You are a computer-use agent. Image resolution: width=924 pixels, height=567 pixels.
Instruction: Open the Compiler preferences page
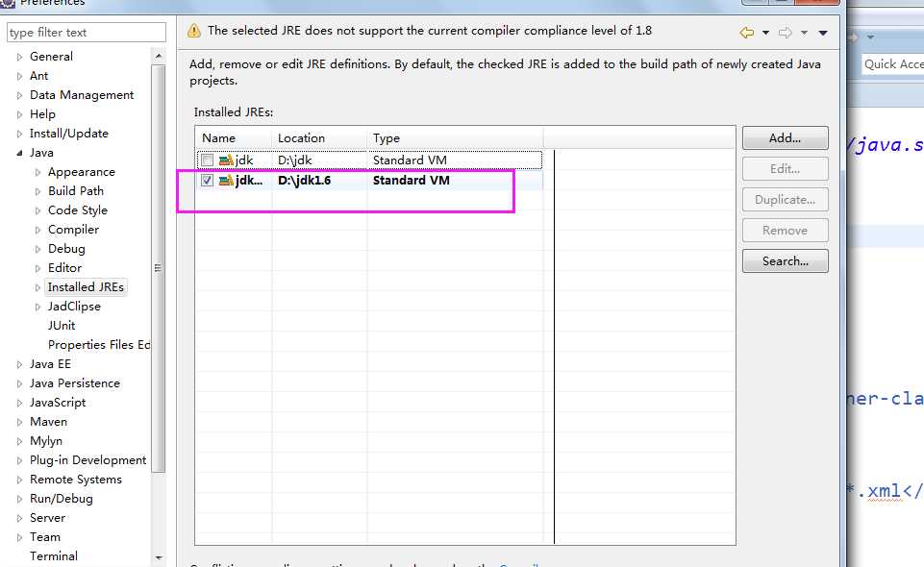click(74, 230)
